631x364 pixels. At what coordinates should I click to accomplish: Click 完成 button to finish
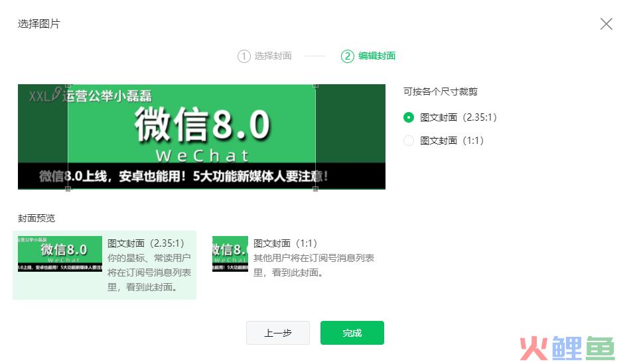pyautogui.click(x=352, y=333)
